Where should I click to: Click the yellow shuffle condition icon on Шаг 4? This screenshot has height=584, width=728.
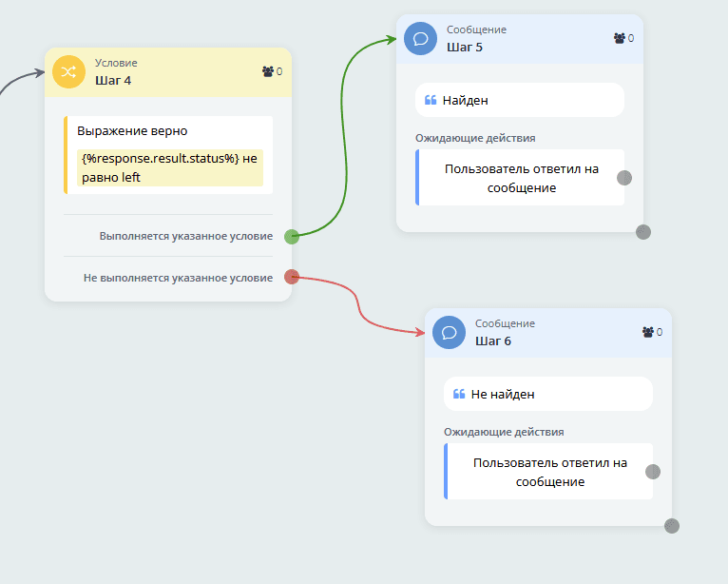[69, 72]
